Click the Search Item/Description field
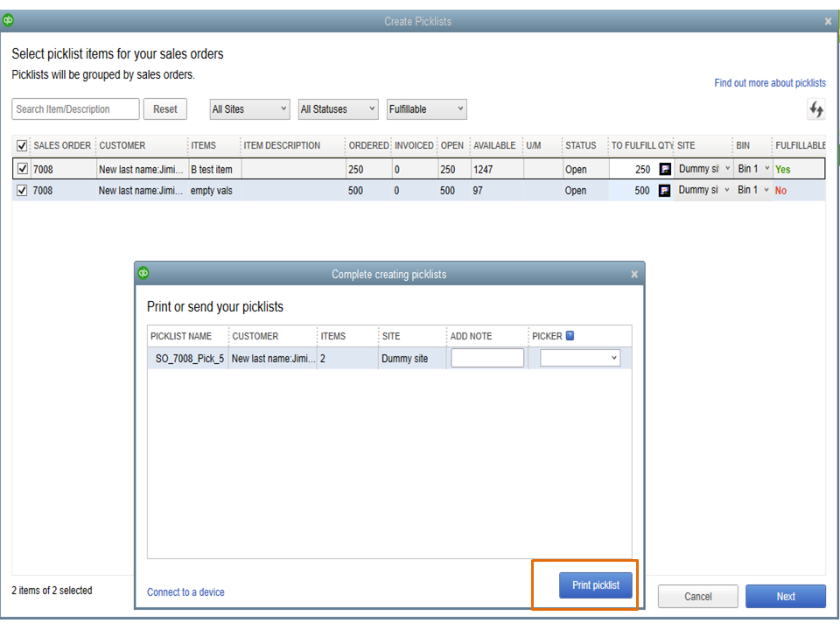The width and height of the screenshot is (840, 630). (x=75, y=109)
